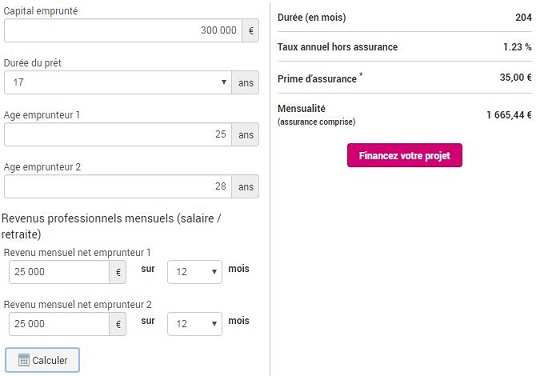The height and width of the screenshot is (376, 536).
Task: Click the euro symbol beside Capital emprunté
Action: pos(251,30)
